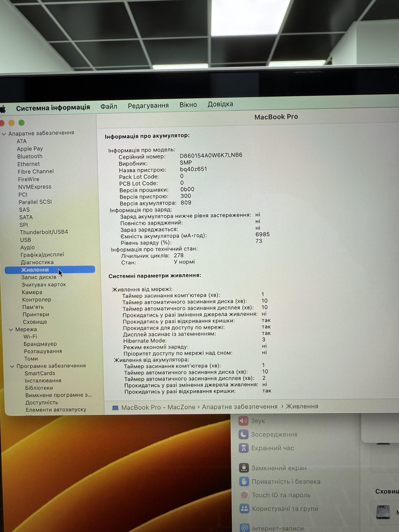Select Інсталювання in the sidebar

(x=43, y=381)
